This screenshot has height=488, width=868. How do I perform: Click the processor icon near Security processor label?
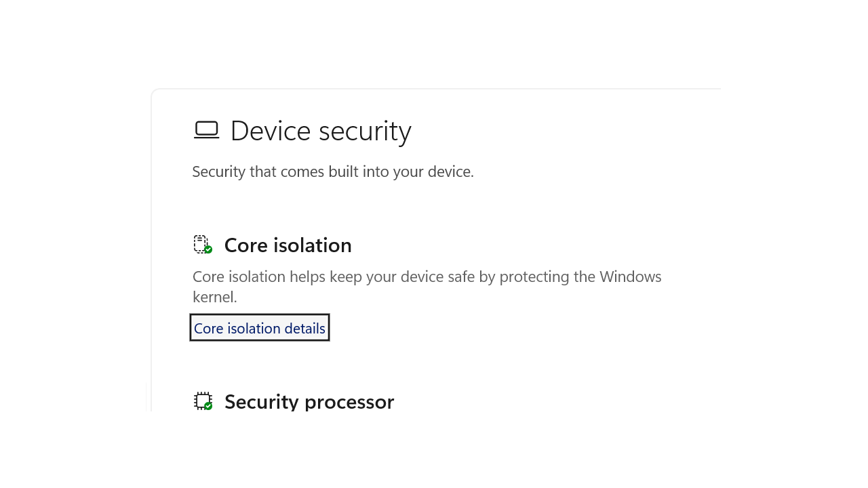tap(202, 401)
